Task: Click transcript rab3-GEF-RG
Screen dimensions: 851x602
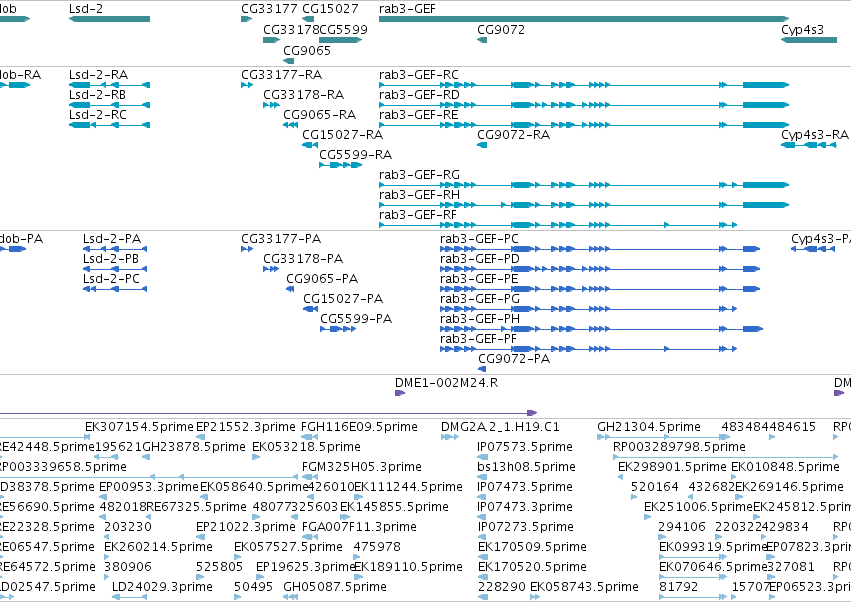Action: [419, 175]
